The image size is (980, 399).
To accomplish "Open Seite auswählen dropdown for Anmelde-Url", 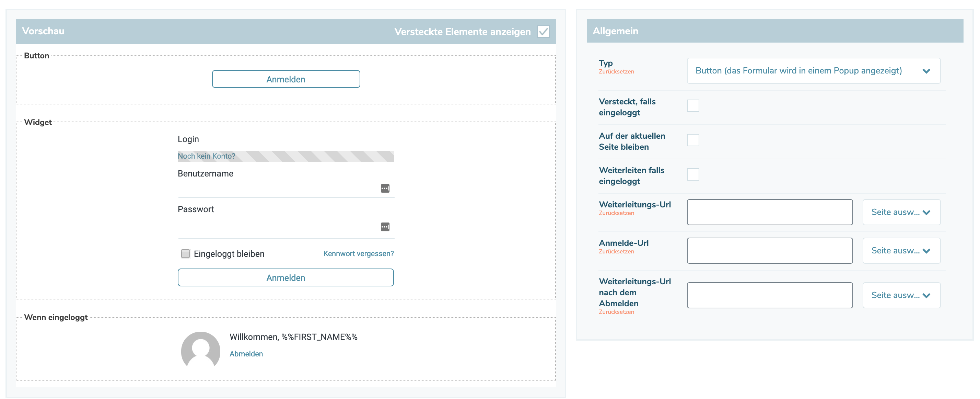I will (901, 251).
